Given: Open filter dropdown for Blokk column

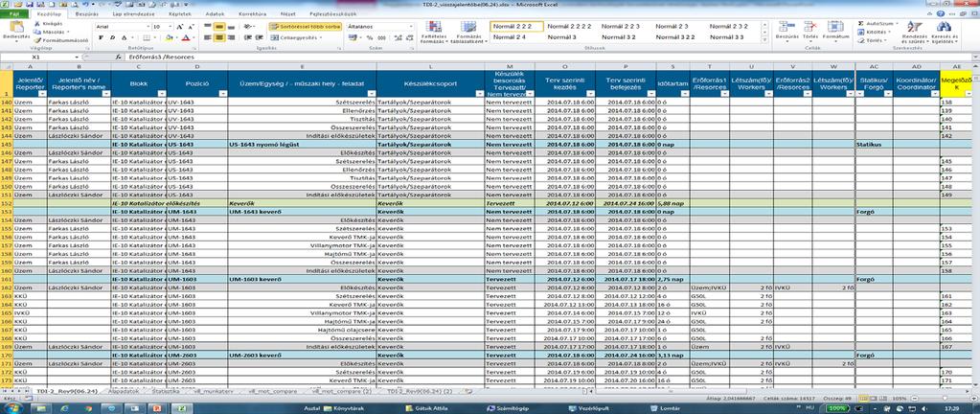Looking at the screenshot, I should 161,94.
